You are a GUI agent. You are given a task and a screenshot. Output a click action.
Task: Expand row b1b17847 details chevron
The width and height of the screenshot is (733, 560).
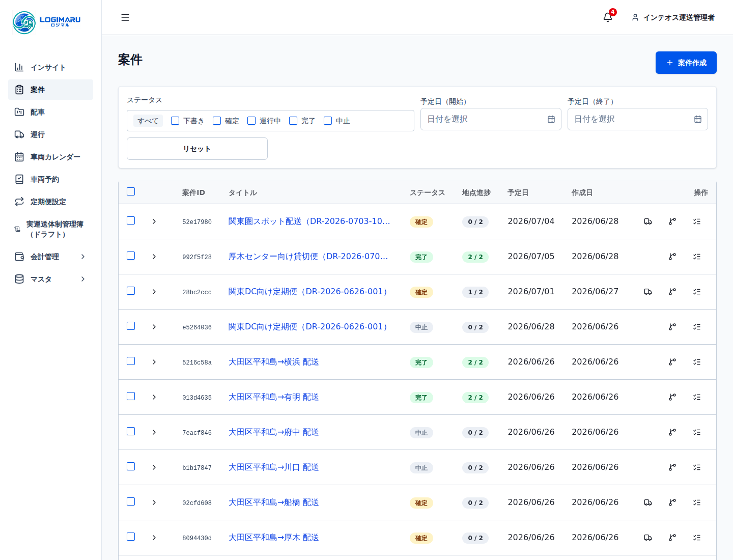tap(154, 467)
